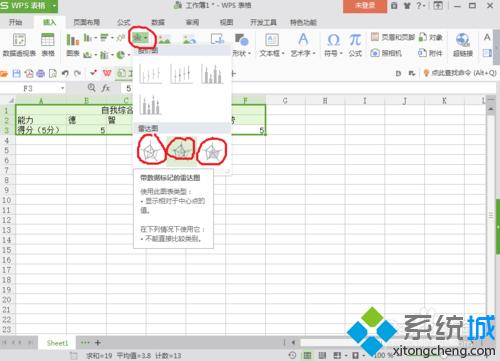Select the pie chart icon in ribbon
Screen dimensions: 500x361
(x=121, y=54)
